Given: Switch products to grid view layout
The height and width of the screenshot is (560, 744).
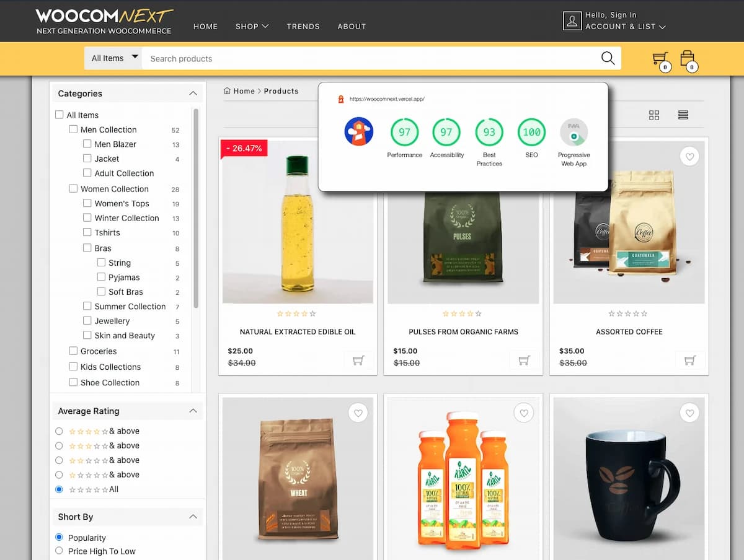Looking at the screenshot, I should pyautogui.click(x=654, y=115).
